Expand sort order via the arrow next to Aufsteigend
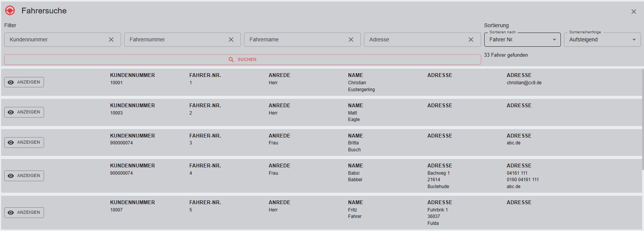The image size is (644, 231). click(x=634, y=39)
